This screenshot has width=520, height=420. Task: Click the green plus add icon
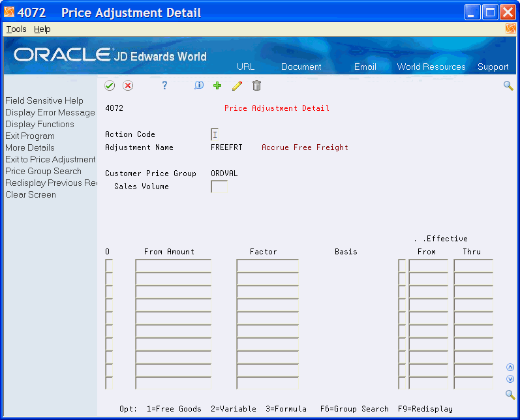point(217,86)
